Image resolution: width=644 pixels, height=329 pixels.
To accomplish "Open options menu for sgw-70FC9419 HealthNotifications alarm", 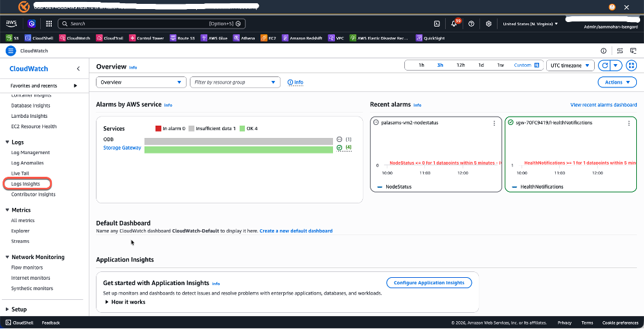I will point(628,123).
